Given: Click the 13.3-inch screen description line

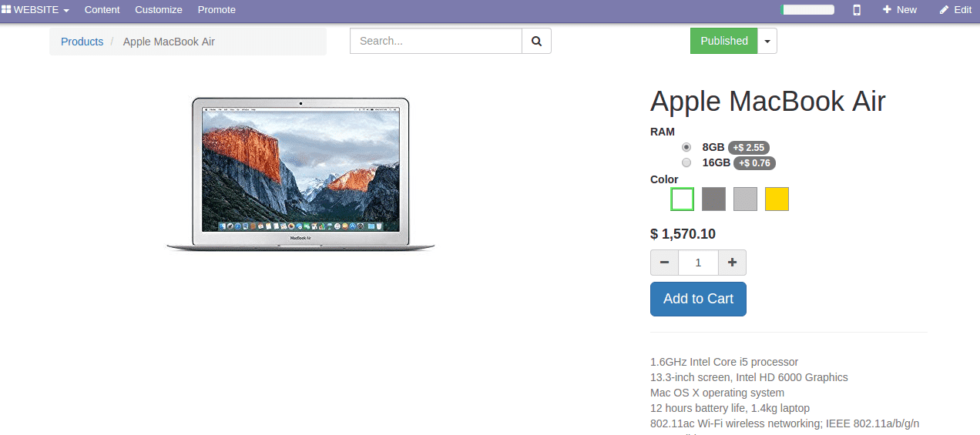Looking at the screenshot, I should coord(749,377).
